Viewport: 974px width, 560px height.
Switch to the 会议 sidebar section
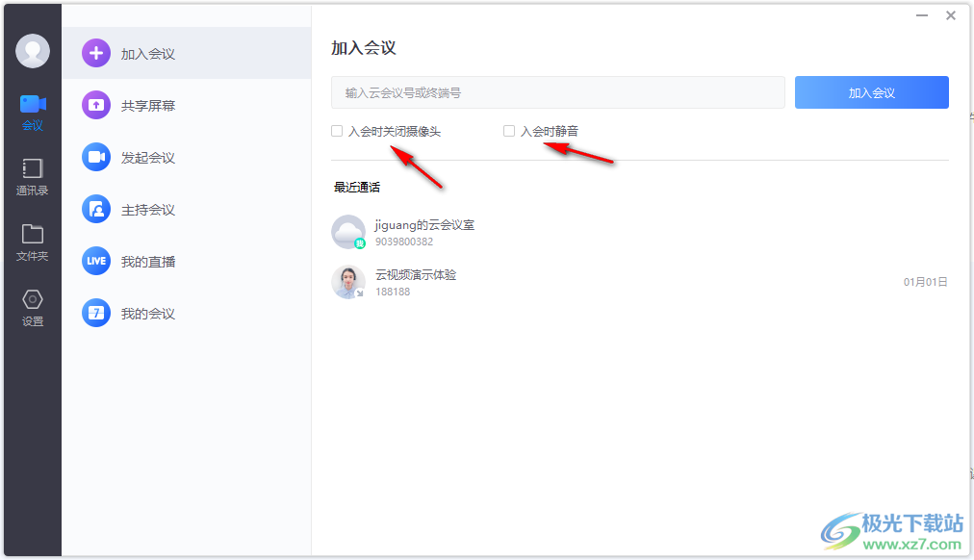(x=33, y=113)
